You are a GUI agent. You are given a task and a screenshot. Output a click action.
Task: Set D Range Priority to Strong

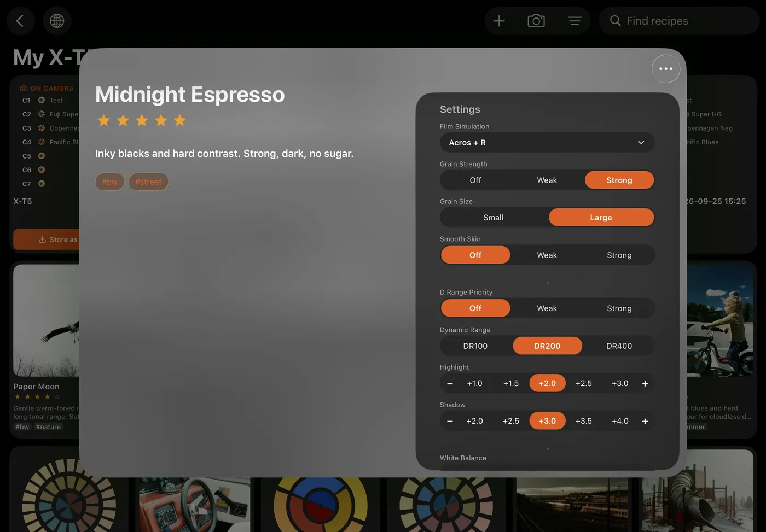pos(619,308)
